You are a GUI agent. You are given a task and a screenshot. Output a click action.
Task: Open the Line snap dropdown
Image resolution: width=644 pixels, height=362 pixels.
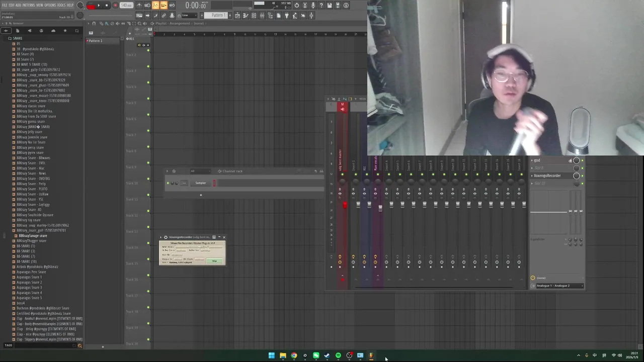190,15
